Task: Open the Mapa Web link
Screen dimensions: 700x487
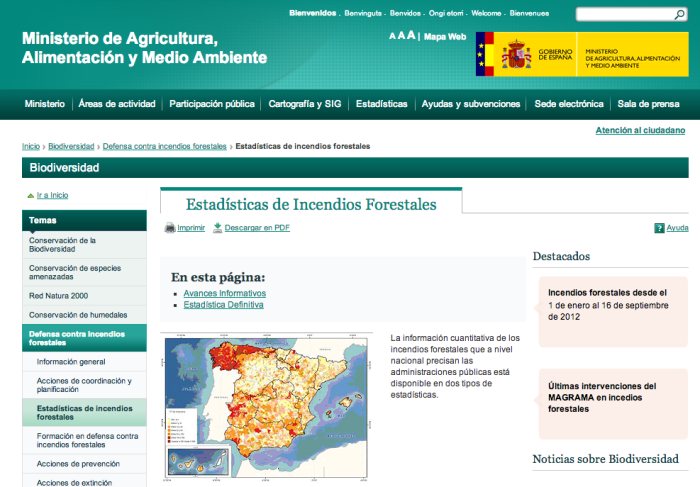Action: click(445, 37)
